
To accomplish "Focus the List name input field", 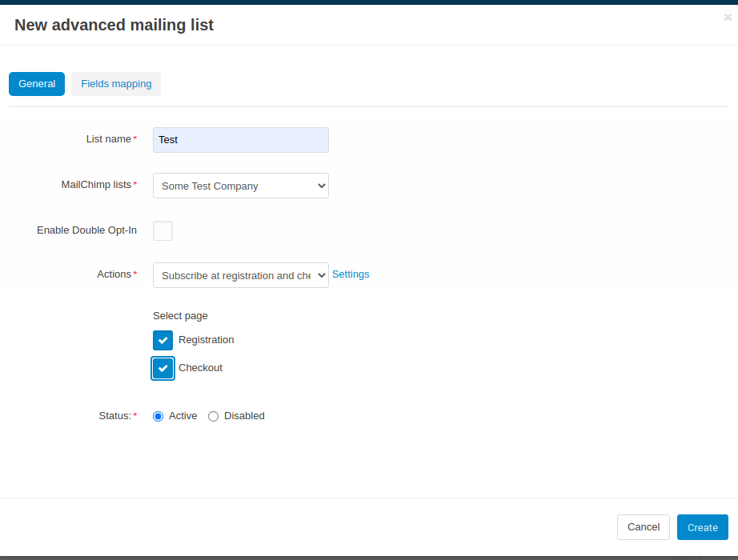I will (x=240, y=140).
